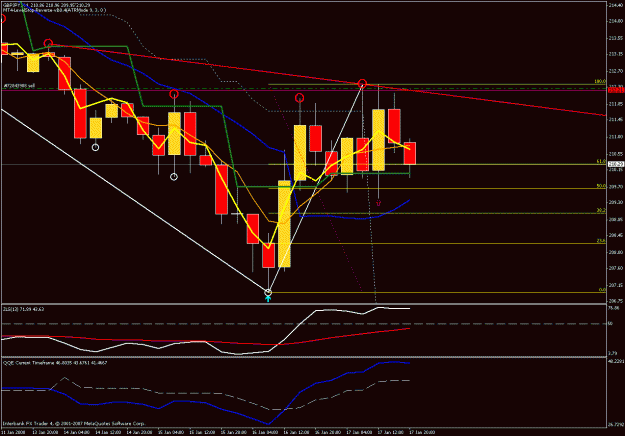Click the 17 Jan 20:00 time label

(422, 432)
